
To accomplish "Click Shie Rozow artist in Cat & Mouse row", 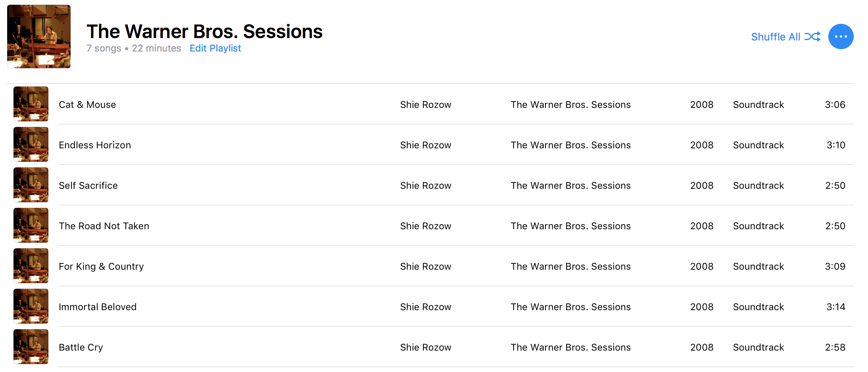I will click(x=426, y=105).
